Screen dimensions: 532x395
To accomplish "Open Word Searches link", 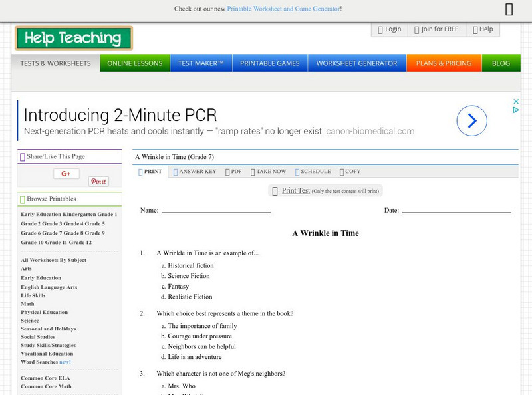I will 39,362.
